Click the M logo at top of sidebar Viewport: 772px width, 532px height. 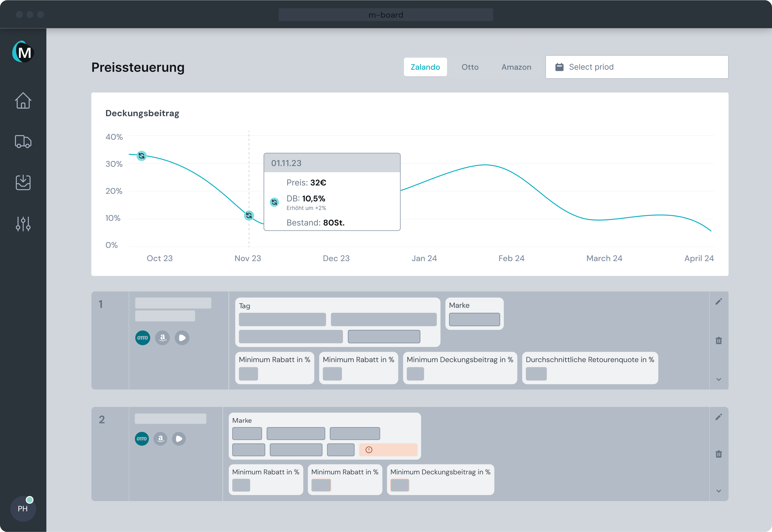[x=23, y=52]
